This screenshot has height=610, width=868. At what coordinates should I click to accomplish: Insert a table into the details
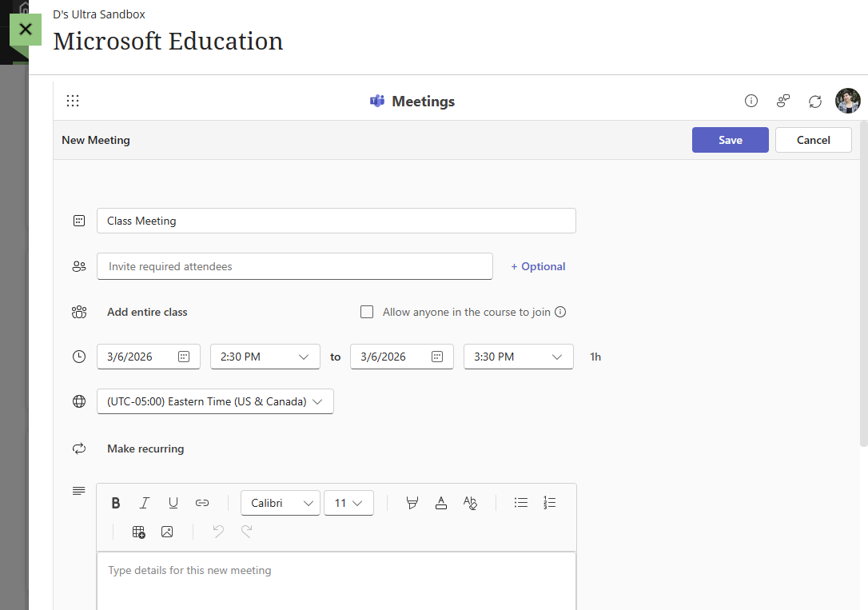(x=138, y=532)
